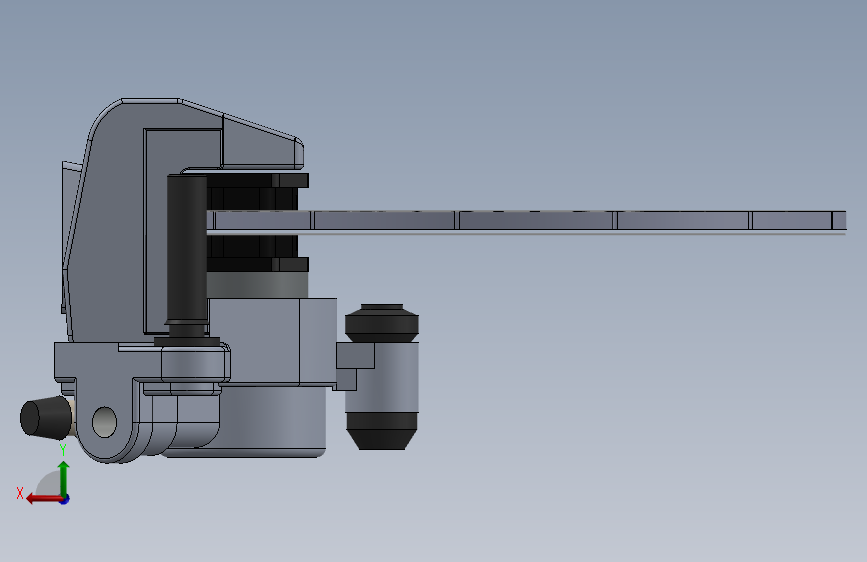
Task: Select the black tapered cap under right cylinder
Action: 382,430
